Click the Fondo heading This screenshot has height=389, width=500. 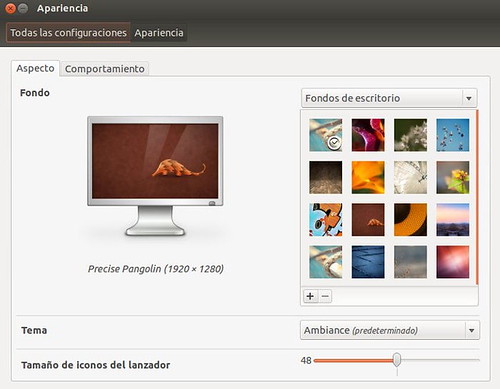[35, 93]
